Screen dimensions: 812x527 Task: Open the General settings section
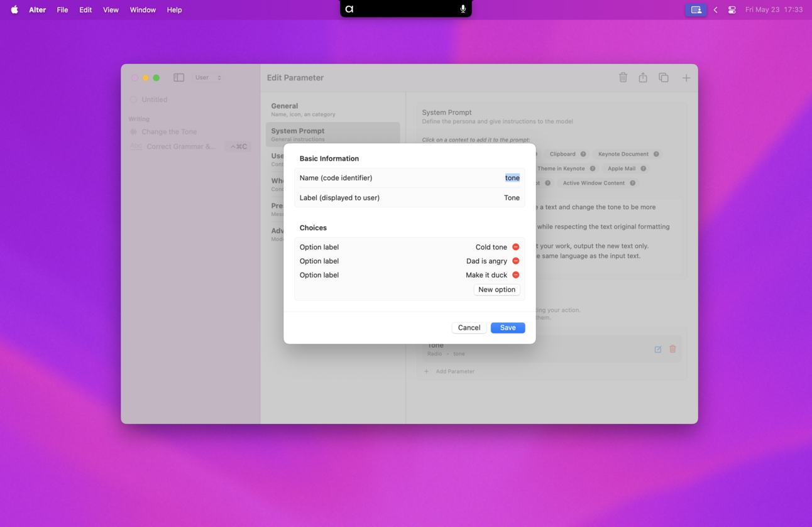point(333,109)
